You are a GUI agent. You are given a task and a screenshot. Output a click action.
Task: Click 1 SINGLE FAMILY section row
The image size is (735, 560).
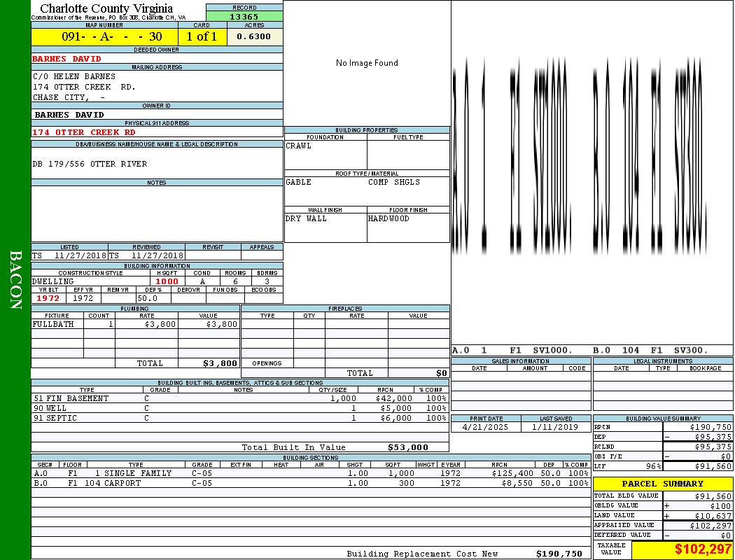tap(311, 473)
